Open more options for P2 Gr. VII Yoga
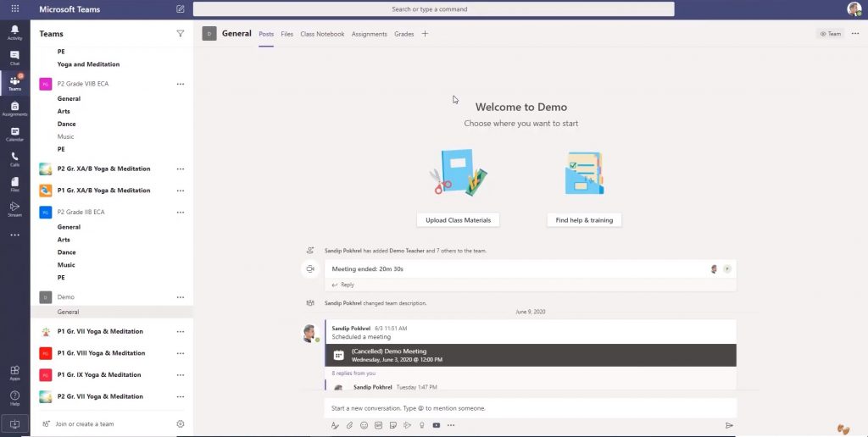This screenshot has height=437, width=868. (x=180, y=396)
